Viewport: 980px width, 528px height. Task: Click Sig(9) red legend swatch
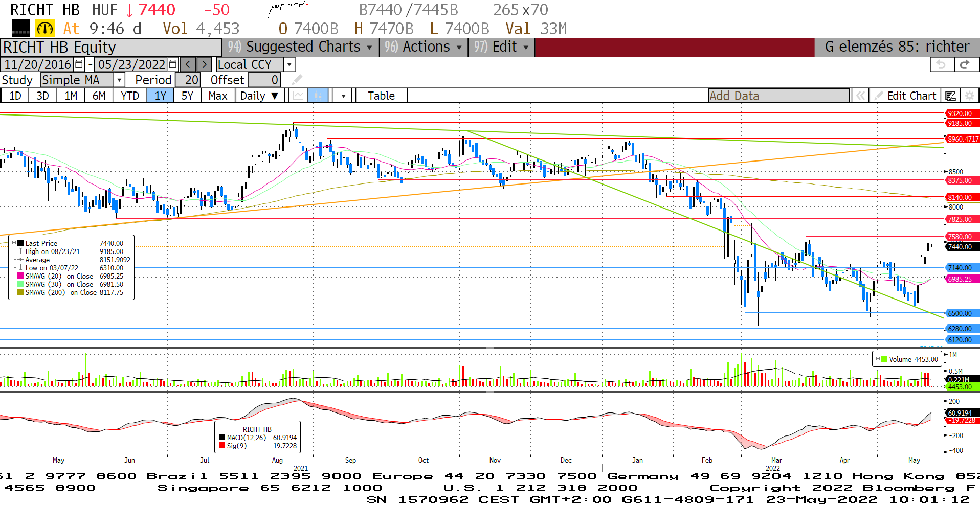click(222, 446)
